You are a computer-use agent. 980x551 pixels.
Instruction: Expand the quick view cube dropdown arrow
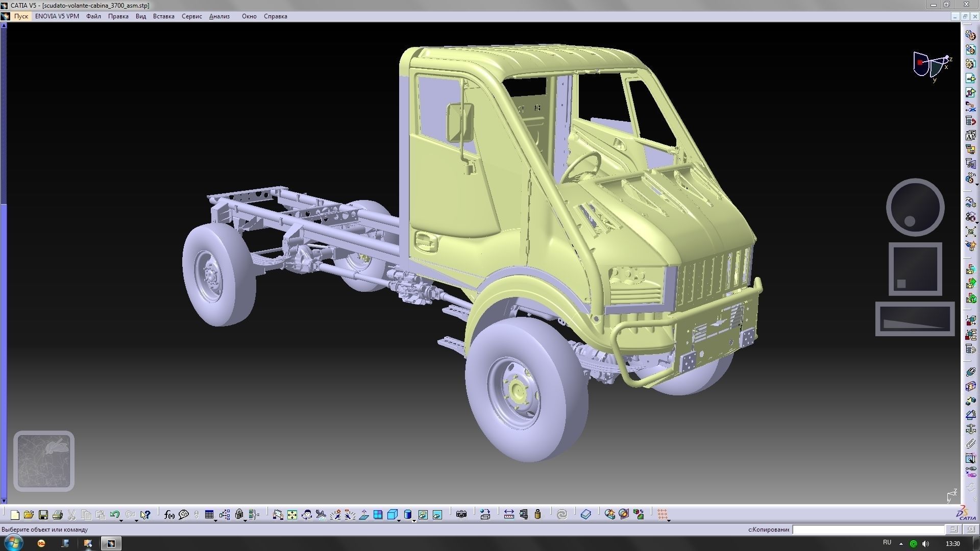(399, 520)
